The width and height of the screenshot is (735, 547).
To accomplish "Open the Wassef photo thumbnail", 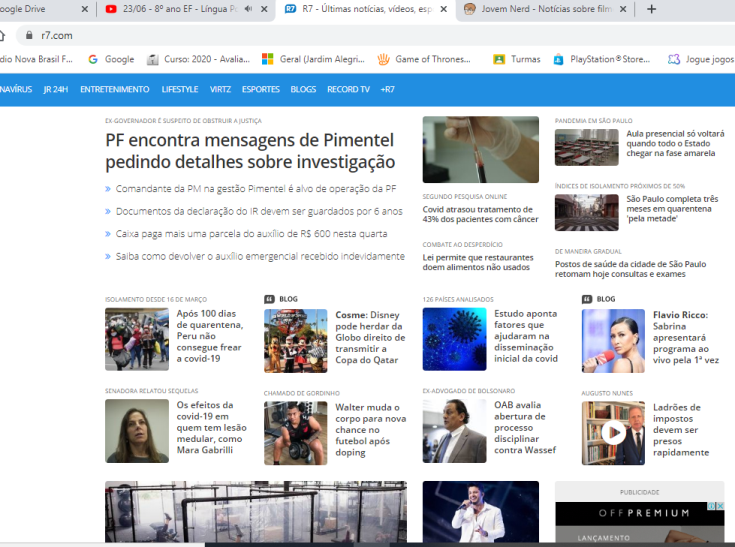I will tap(454, 431).
